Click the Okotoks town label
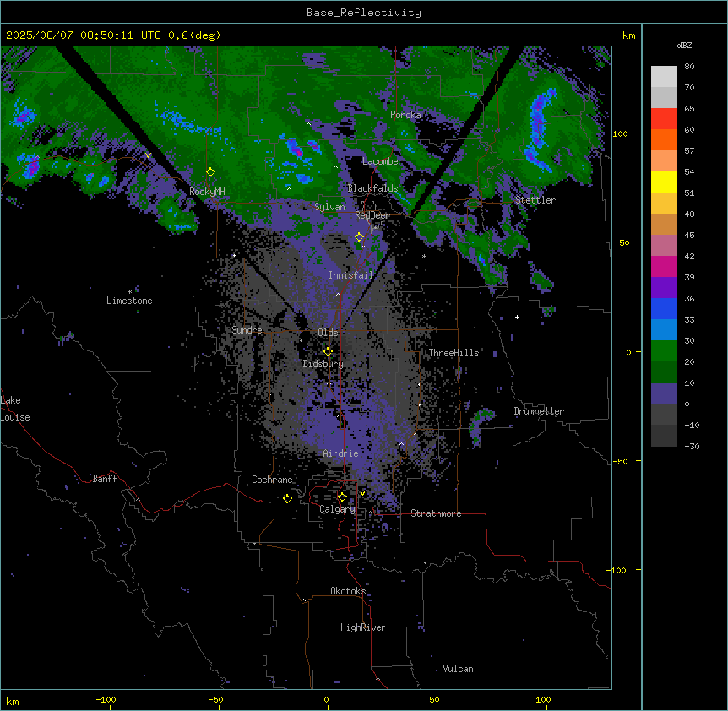 click(348, 591)
